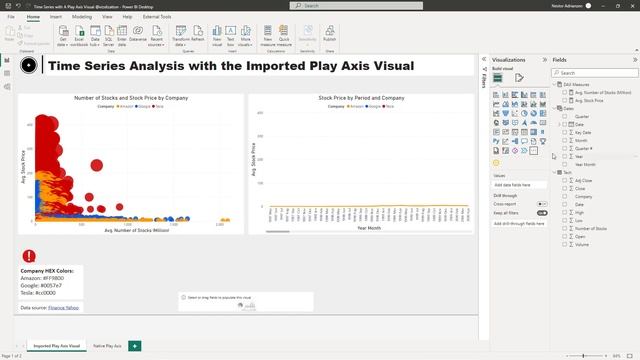
Task: Choose the Python visual icon
Action: (x=496, y=141)
